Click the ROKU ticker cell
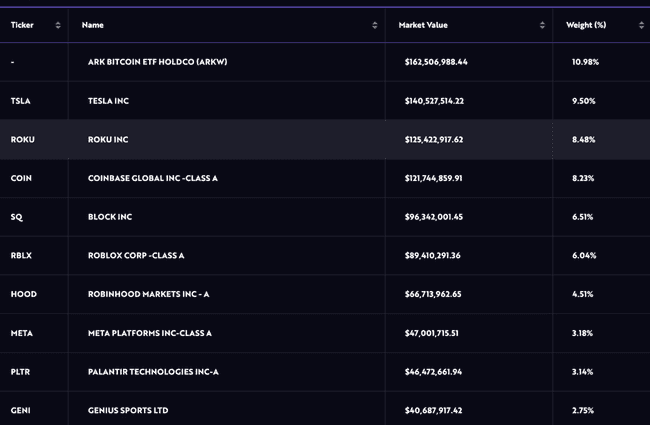 pyautogui.click(x=22, y=140)
